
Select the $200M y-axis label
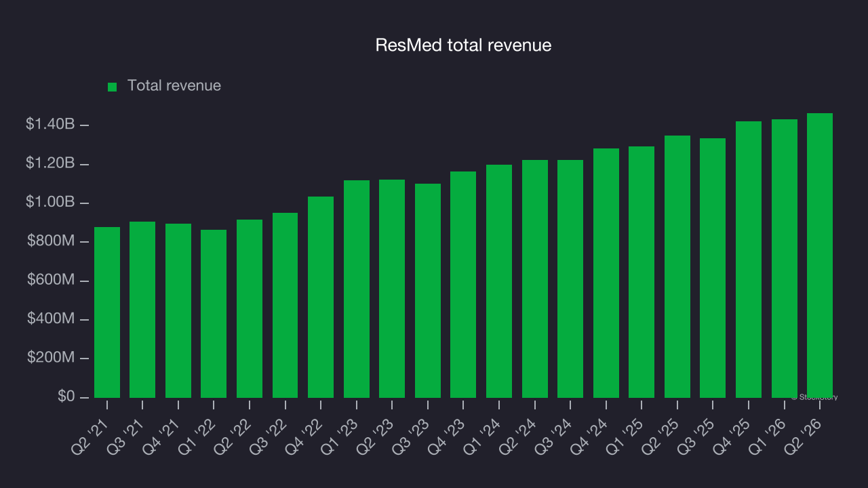(51, 357)
